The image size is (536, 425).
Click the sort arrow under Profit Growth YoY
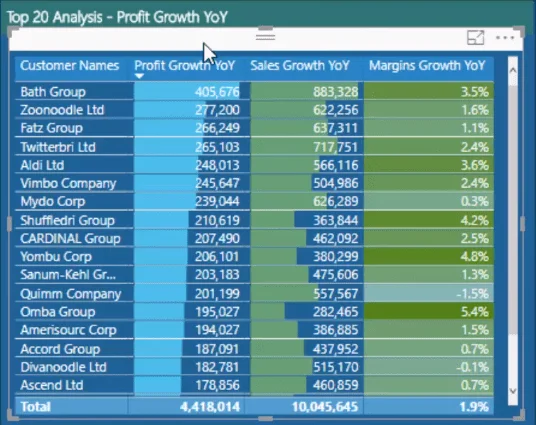[x=139, y=76]
